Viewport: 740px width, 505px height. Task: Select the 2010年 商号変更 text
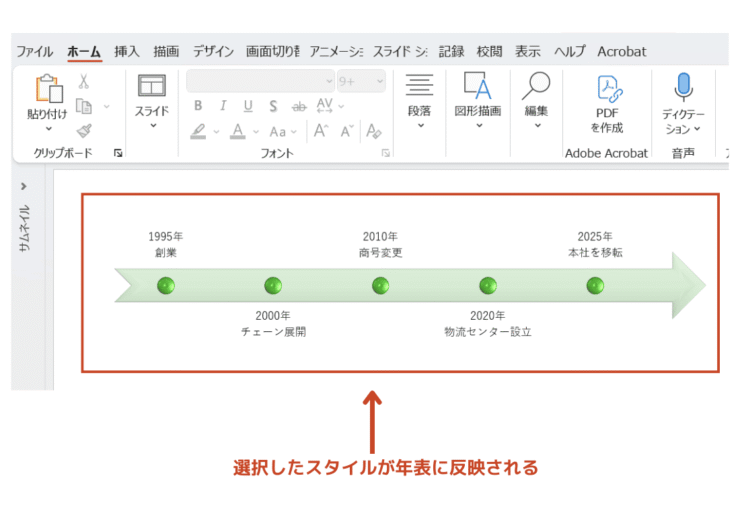tap(380, 244)
